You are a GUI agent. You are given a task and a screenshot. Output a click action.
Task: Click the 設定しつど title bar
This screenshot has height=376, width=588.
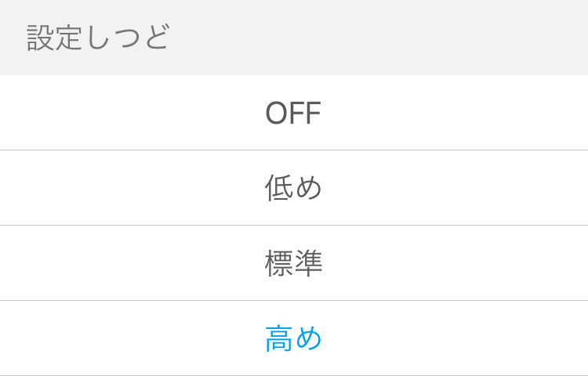(98, 38)
